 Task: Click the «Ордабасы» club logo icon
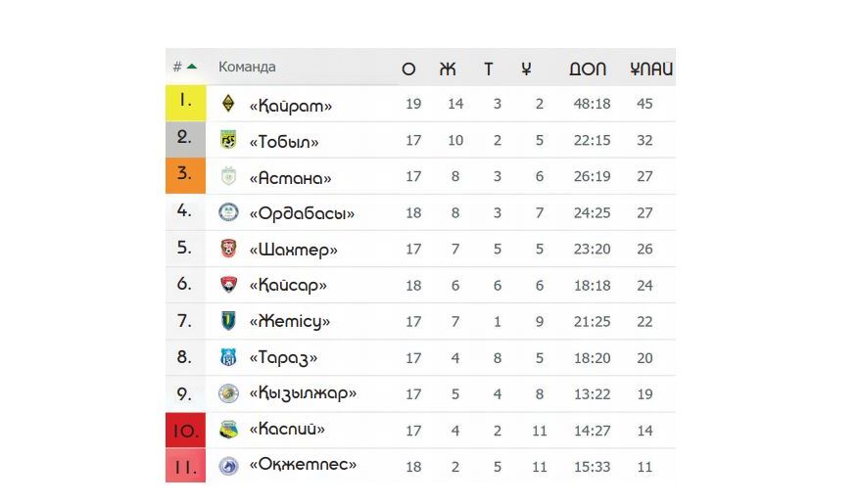pos(228,212)
